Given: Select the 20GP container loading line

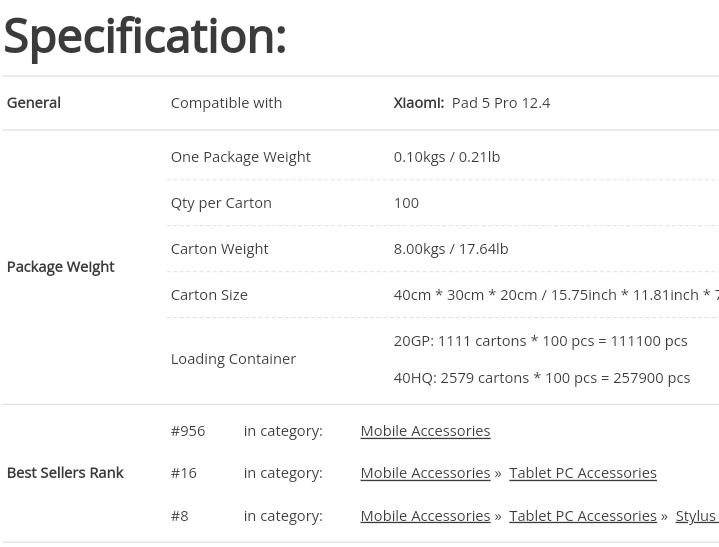Looking at the screenshot, I should (541, 341).
